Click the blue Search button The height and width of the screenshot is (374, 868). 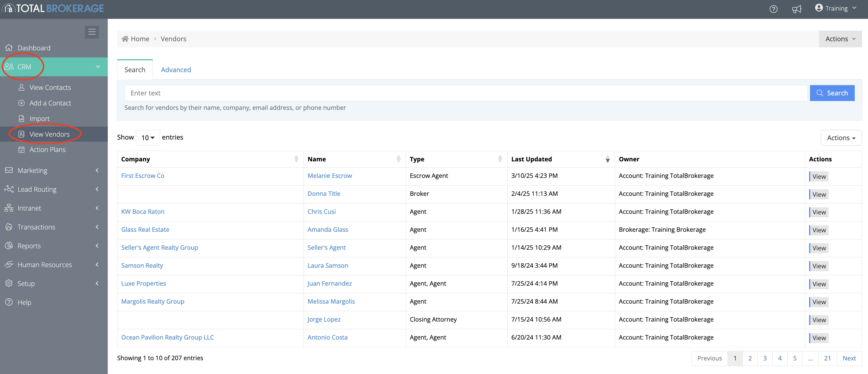coord(831,93)
